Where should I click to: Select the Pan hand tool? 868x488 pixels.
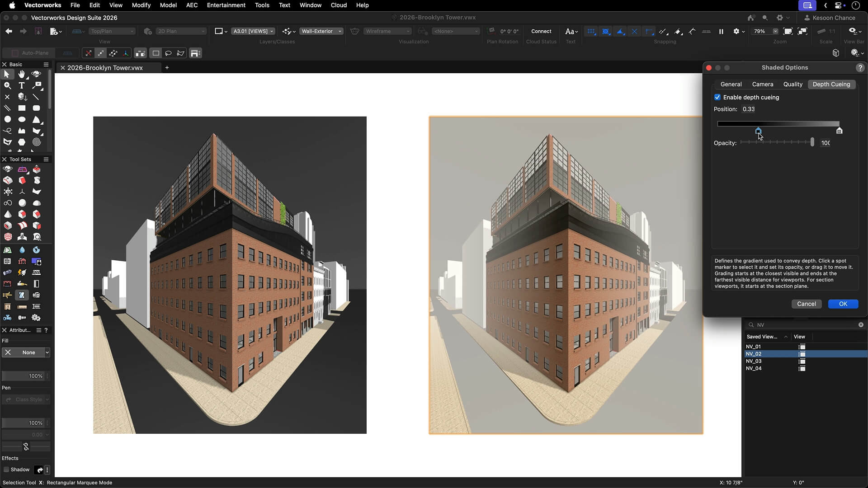[x=22, y=74]
